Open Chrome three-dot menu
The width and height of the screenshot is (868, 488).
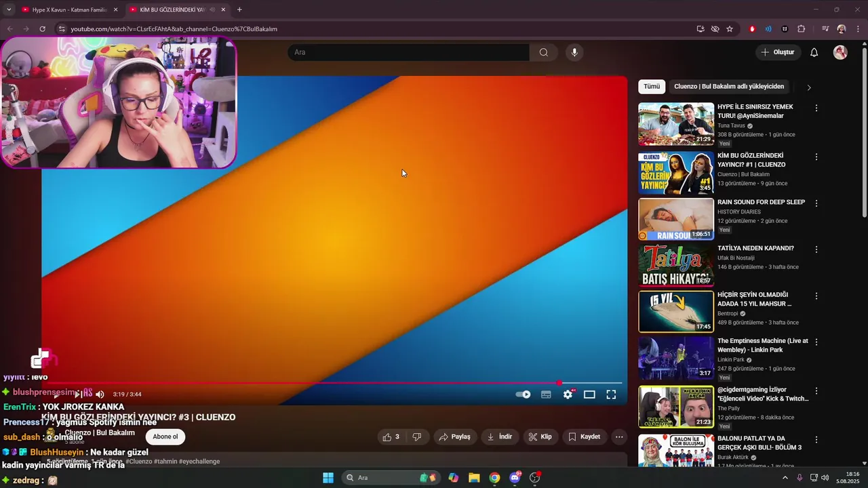858,29
